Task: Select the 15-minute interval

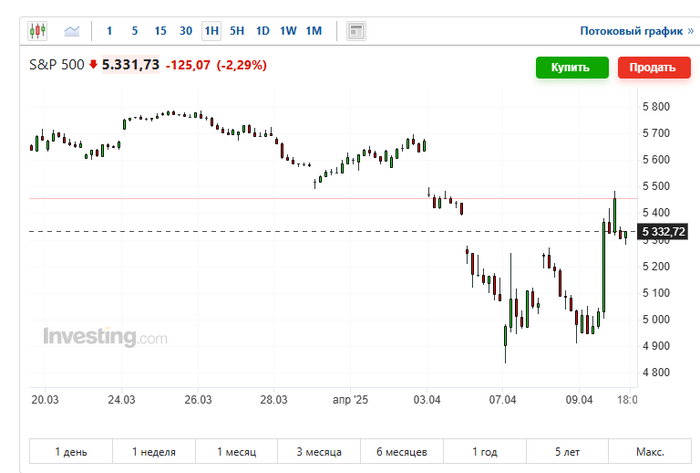Action: [x=160, y=31]
